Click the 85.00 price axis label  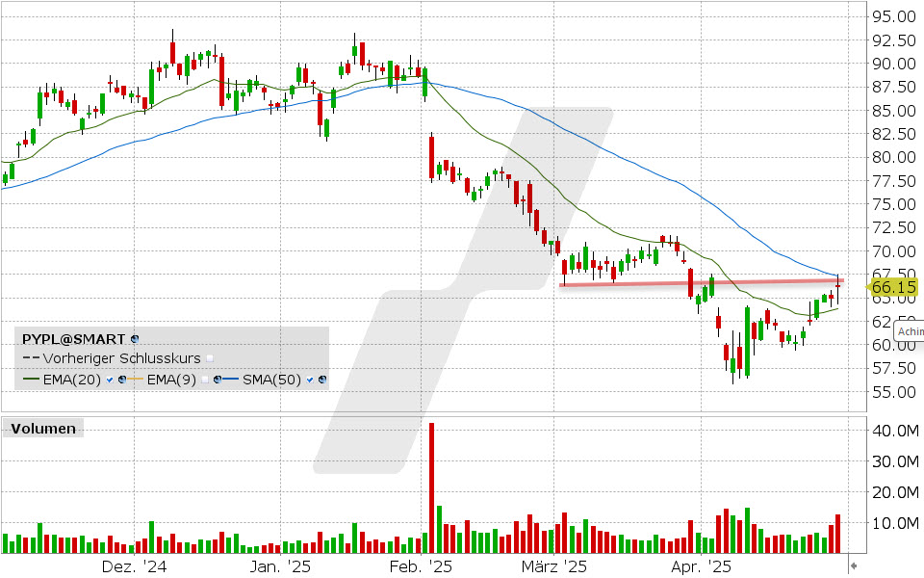tap(894, 110)
